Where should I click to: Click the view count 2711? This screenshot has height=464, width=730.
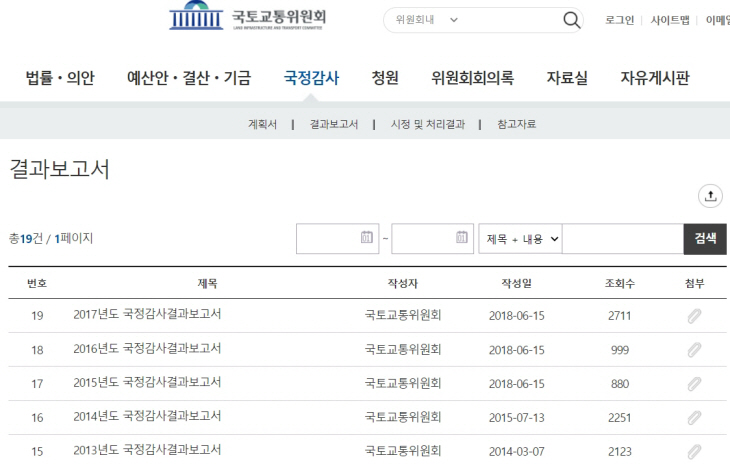click(x=620, y=316)
